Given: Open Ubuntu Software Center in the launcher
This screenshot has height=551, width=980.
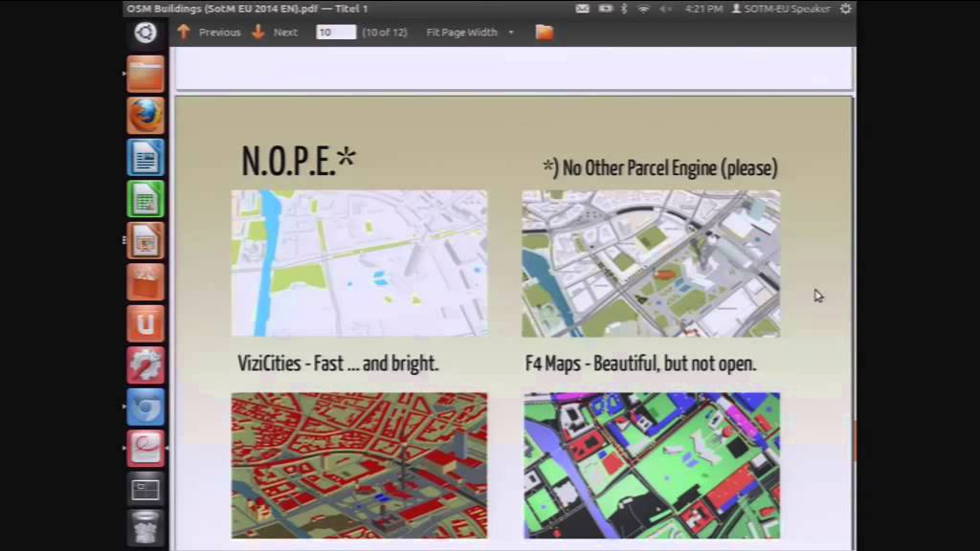Looking at the screenshot, I should (145, 282).
